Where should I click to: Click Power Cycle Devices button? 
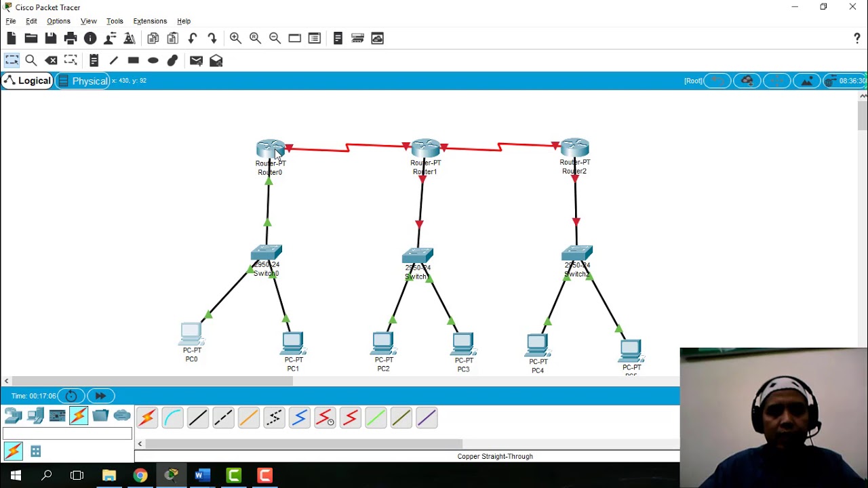71,396
